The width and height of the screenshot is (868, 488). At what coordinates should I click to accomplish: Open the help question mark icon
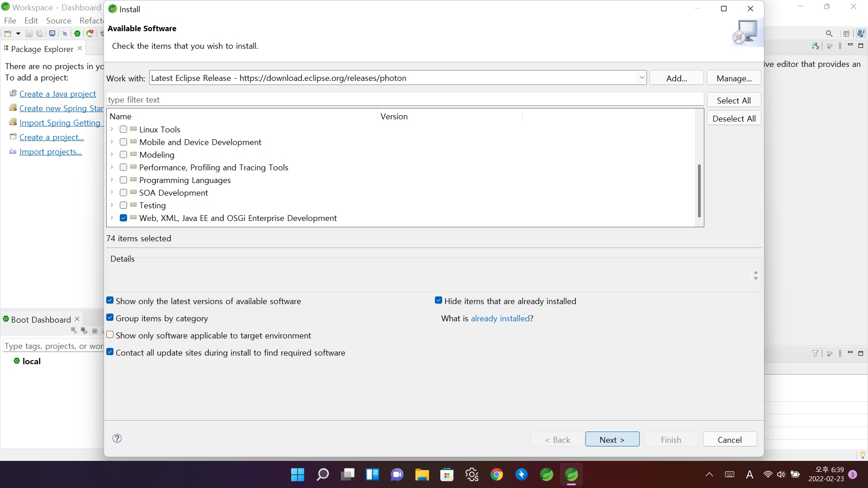coord(117,438)
